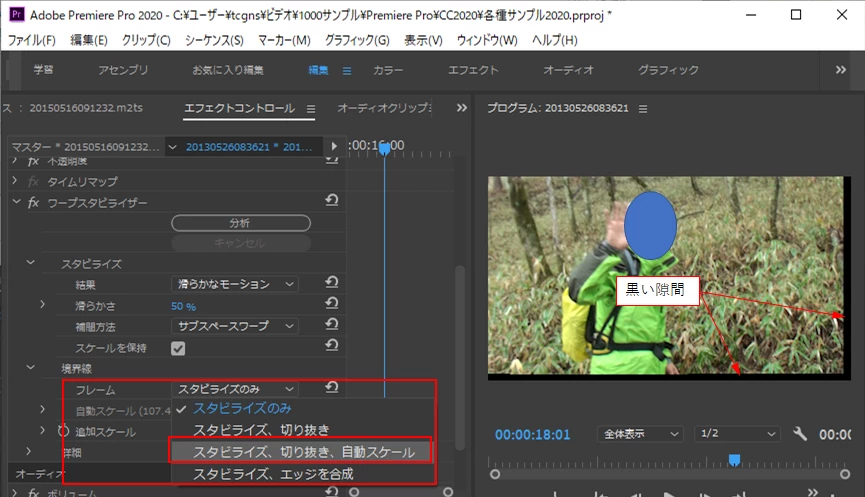
Task: Toggle the ワープスタビライザー fx icon
Action: click(34, 202)
